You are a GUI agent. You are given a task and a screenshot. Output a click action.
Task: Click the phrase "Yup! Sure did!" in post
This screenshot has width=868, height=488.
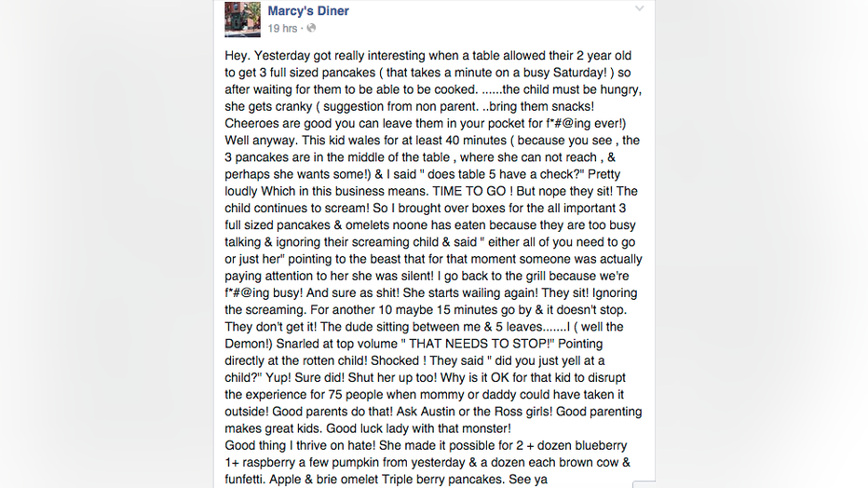[x=306, y=378]
